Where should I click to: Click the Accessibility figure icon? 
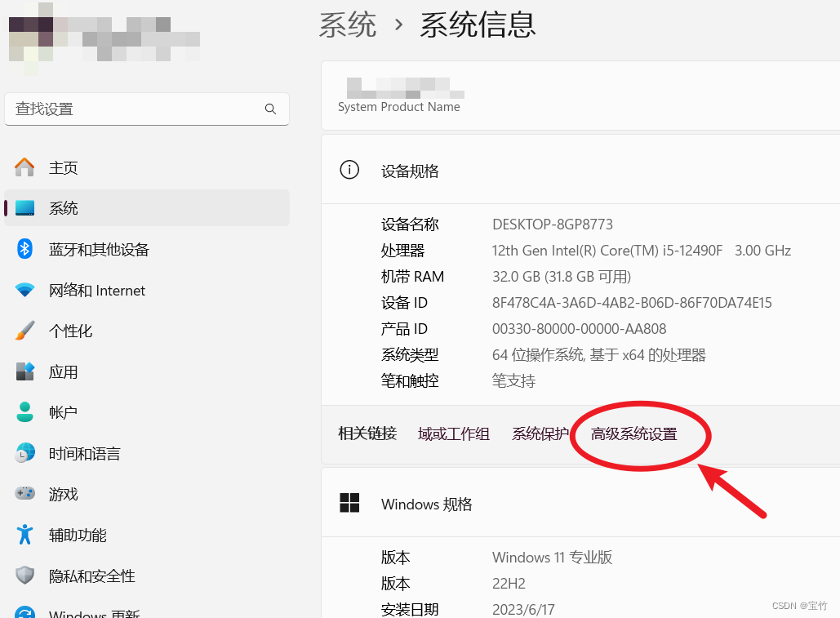click(x=24, y=535)
